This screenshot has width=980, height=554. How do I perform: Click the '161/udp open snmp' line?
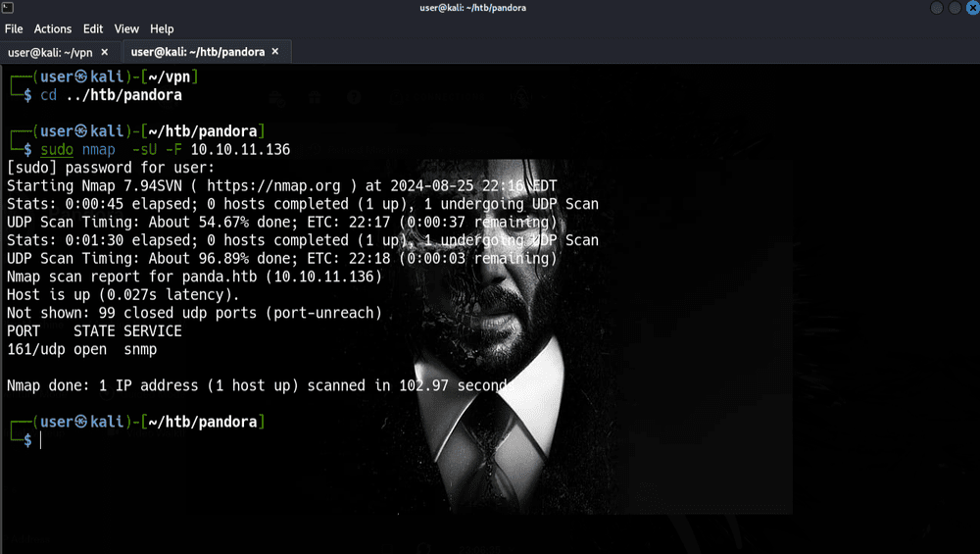[82, 349]
